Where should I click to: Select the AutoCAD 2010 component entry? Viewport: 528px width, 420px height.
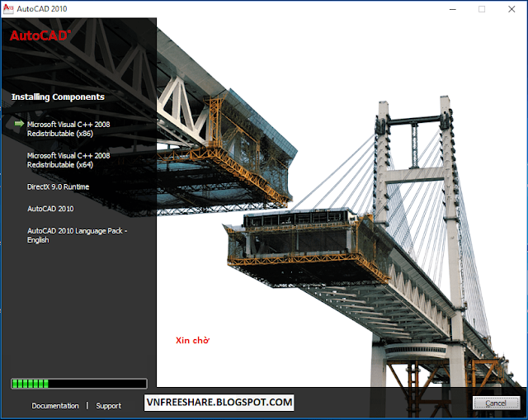pyautogui.click(x=50, y=209)
